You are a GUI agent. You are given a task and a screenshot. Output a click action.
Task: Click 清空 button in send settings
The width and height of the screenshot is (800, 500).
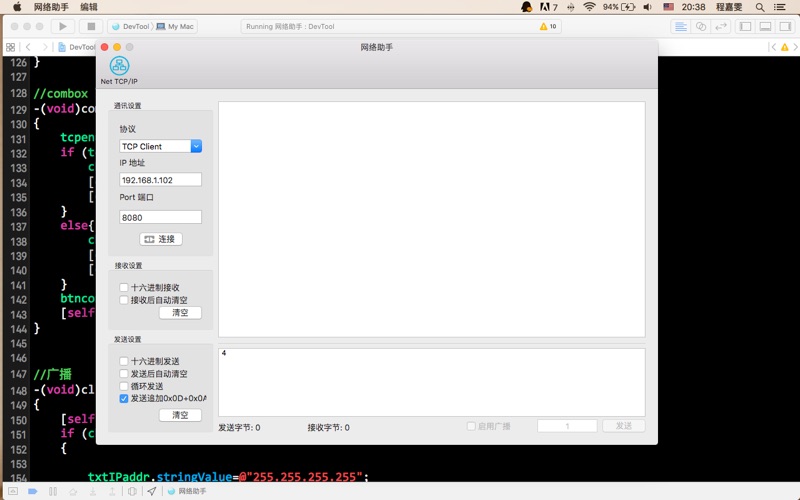180,415
